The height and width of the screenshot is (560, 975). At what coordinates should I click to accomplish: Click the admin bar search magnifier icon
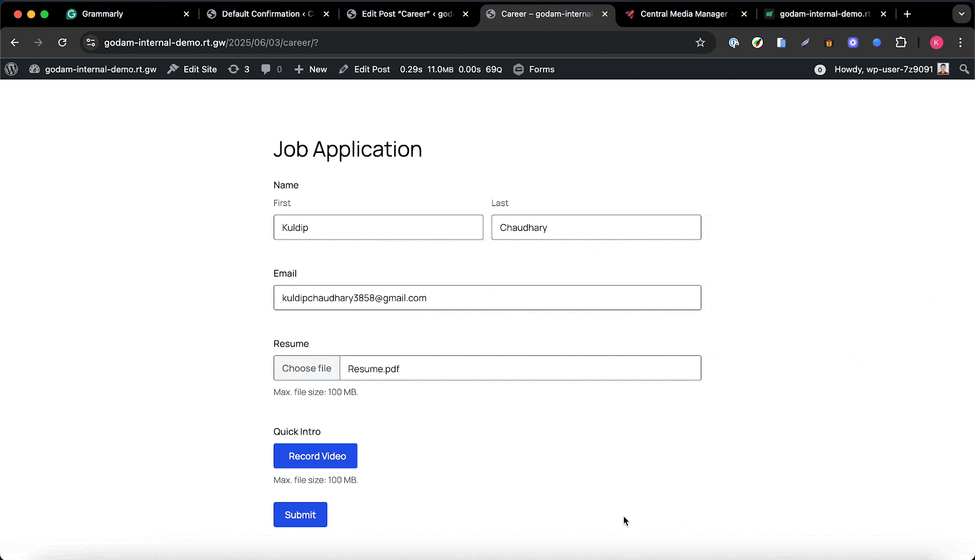pyautogui.click(x=964, y=69)
